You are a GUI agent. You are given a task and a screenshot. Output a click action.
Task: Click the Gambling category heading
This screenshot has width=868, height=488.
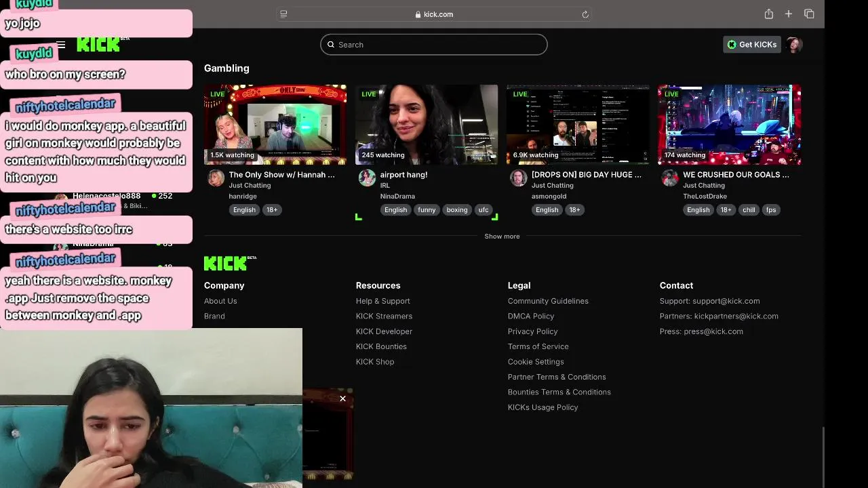(x=226, y=68)
